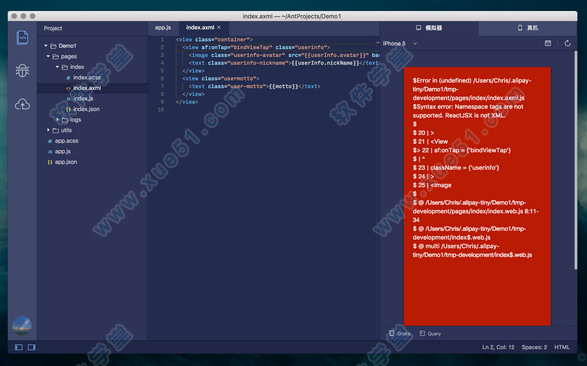
Task: Click the cloud upload icon
Action: 22,104
